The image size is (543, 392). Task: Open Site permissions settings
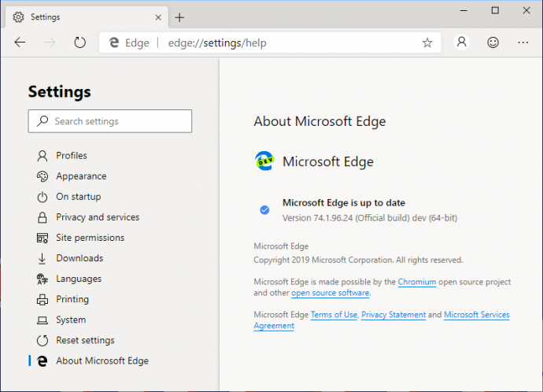(x=90, y=238)
